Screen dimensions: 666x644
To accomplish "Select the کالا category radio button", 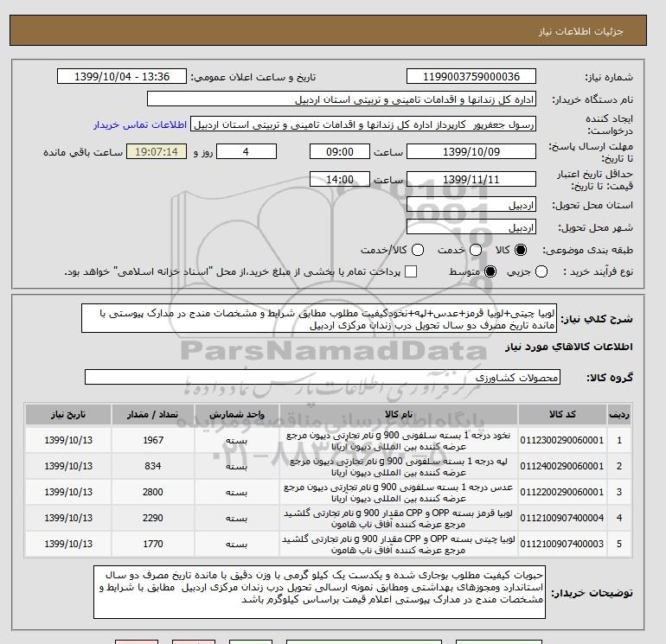I will coord(521,250).
